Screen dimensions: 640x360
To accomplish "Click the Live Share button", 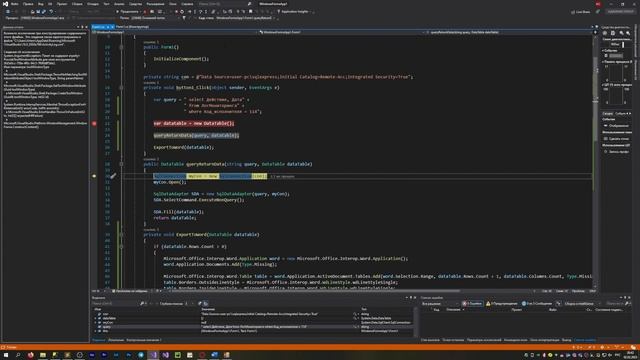I will tap(580, 12).
